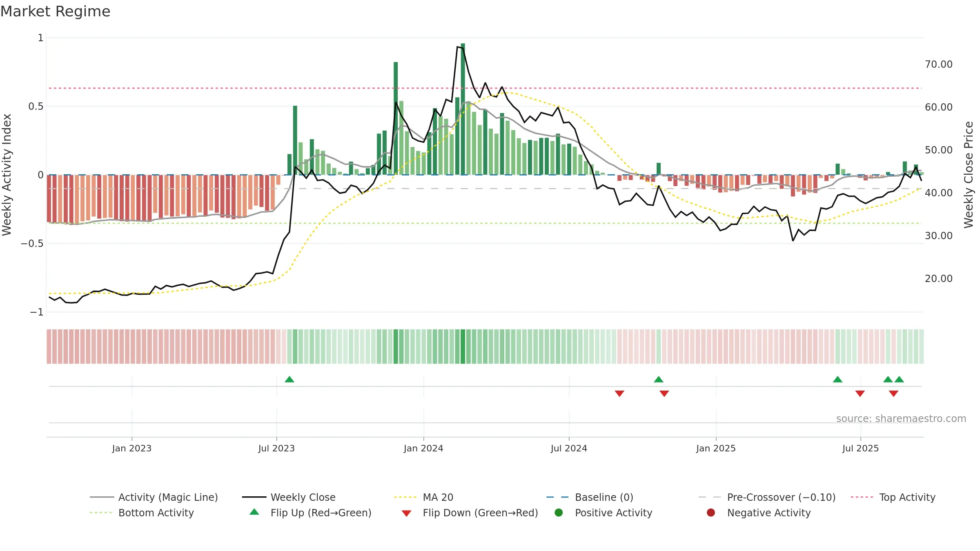The width and height of the screenshot is (980, 551).
Task: Toggle MA 20 legend entry
Action: 423,497
